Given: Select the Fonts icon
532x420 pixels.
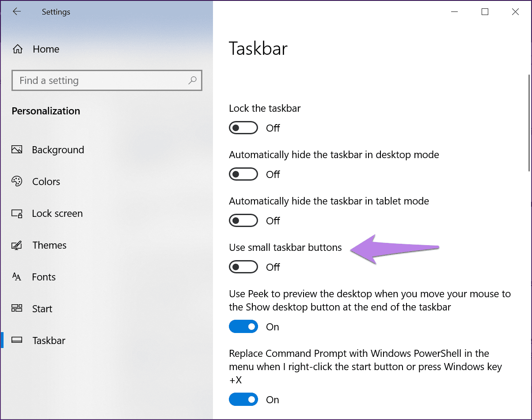Looking at the screenshot, I should pyautogui.click(x=17, y=277).
